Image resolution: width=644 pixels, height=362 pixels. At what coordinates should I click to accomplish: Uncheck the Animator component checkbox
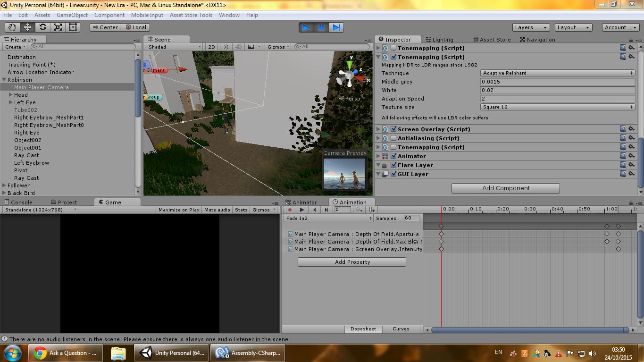point(393,156)
